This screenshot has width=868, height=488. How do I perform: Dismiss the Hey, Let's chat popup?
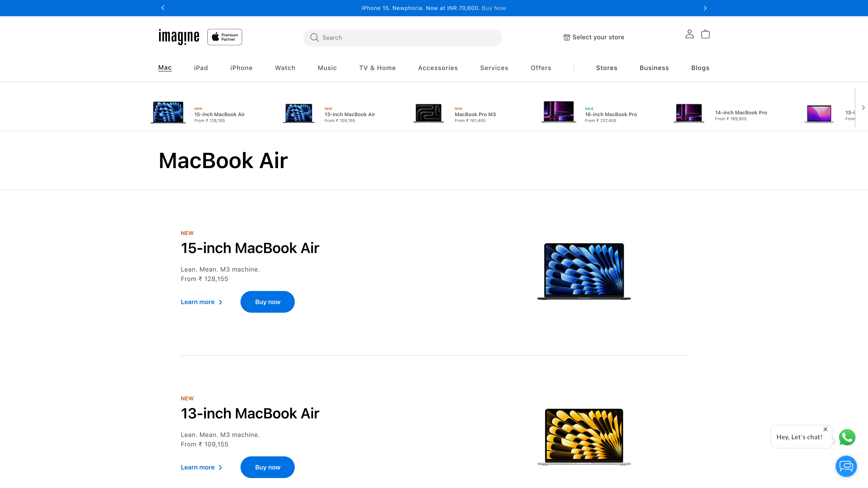pos(826,429)
